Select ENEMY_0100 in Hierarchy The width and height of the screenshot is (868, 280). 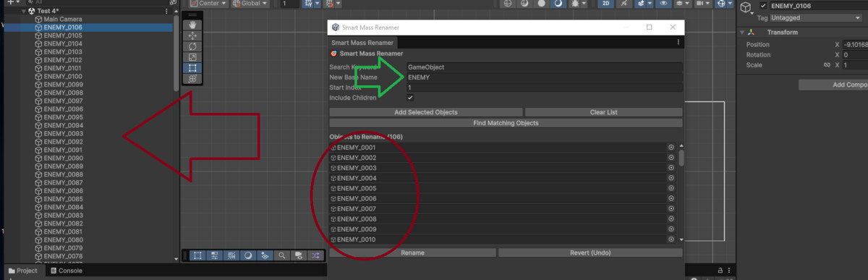[x=62, y=77]
